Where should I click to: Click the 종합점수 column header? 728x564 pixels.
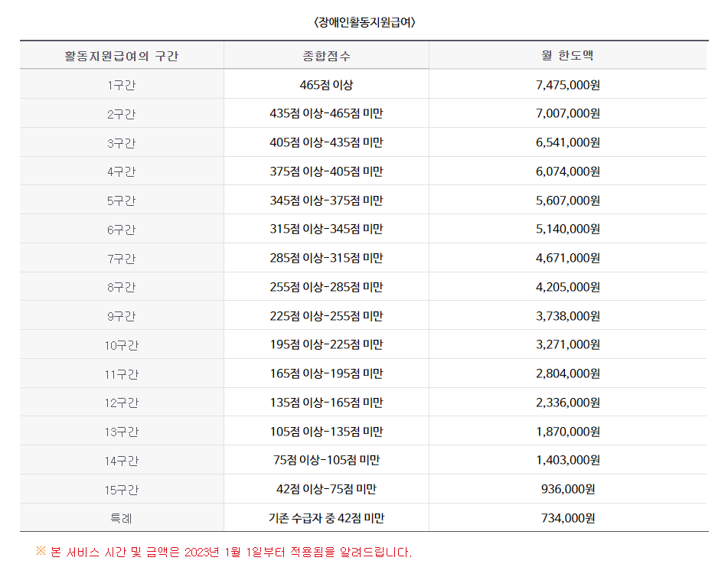coord(325,54)
